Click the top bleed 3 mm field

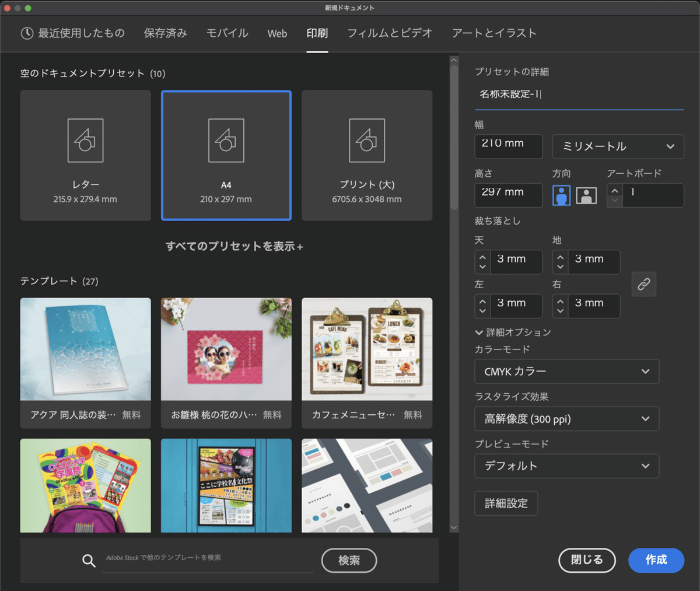tap(516, 262)
